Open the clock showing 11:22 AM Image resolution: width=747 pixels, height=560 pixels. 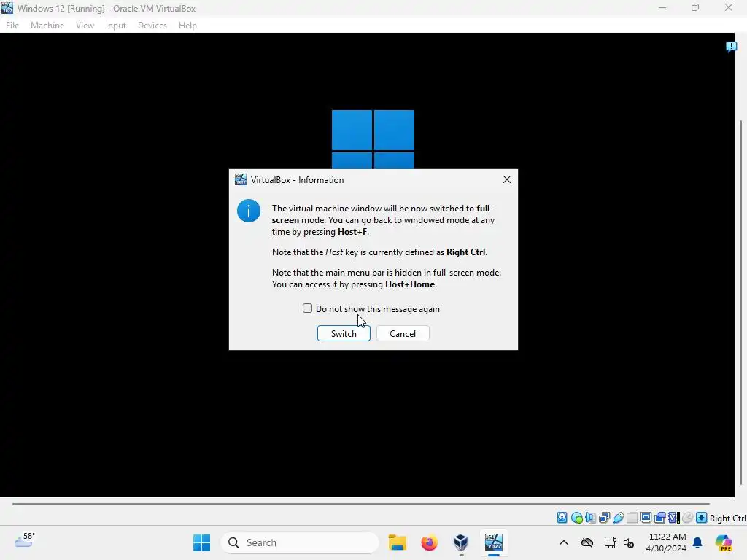pyautogui.click(x=666, y=542)
